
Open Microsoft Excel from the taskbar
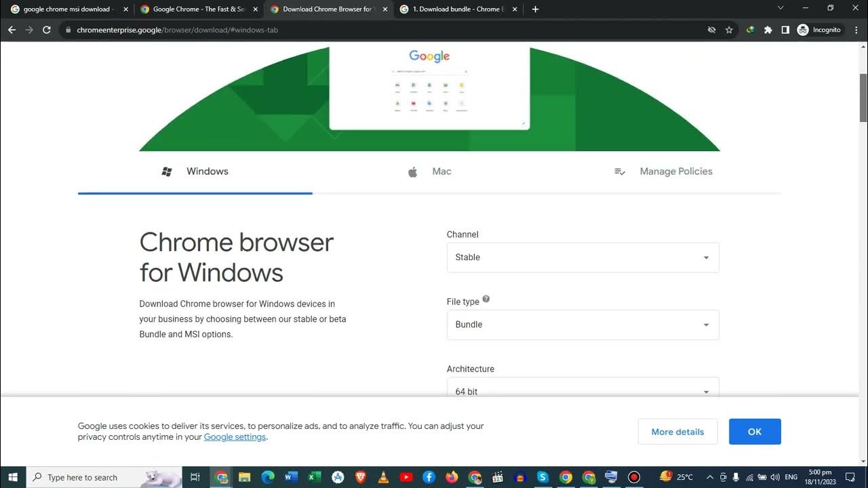pyautogui.click(x=314, y=477)
